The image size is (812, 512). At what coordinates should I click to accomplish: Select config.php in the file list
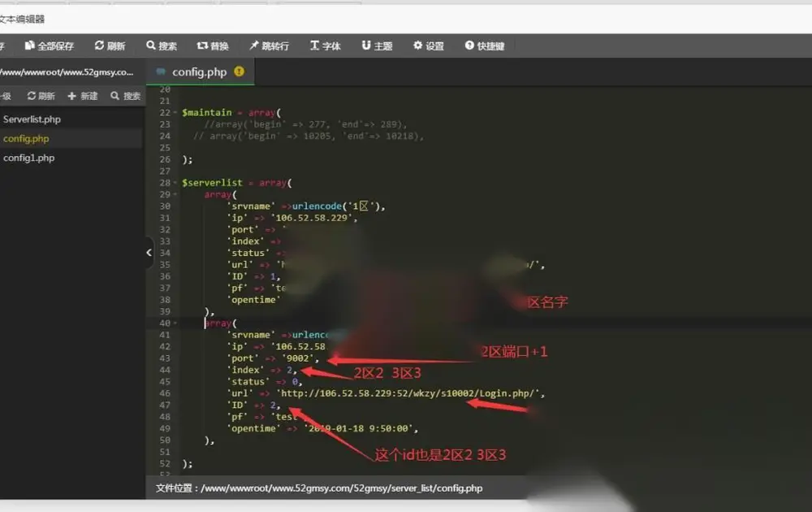tap(26, 138)
